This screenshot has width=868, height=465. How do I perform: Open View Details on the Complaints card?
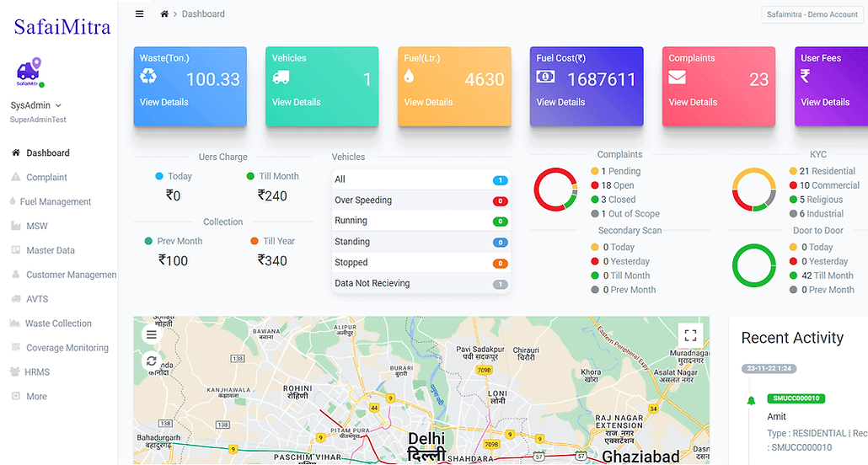pyautogui.click(x=693, y=102)
